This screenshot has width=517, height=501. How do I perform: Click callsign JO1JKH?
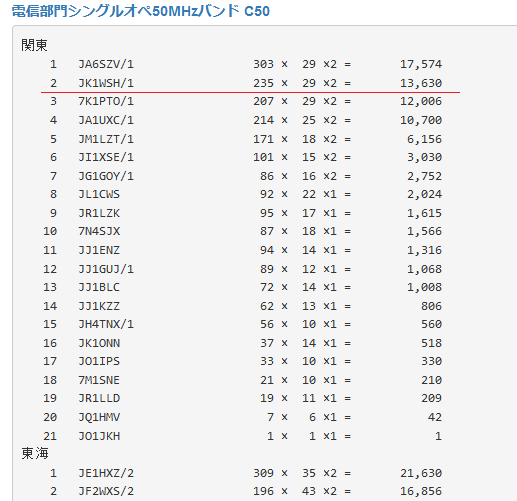point(99,436)
